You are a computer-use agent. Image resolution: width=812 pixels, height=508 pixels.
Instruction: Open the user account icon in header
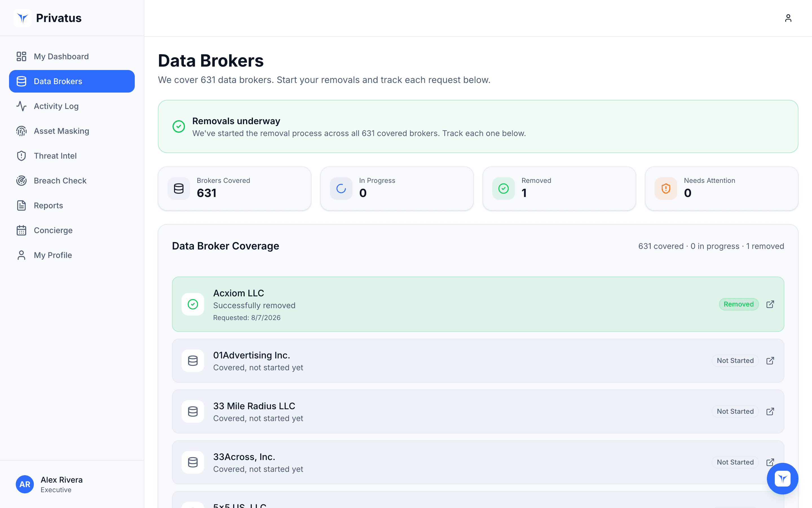pyautogui.click(x=788, y=18)
